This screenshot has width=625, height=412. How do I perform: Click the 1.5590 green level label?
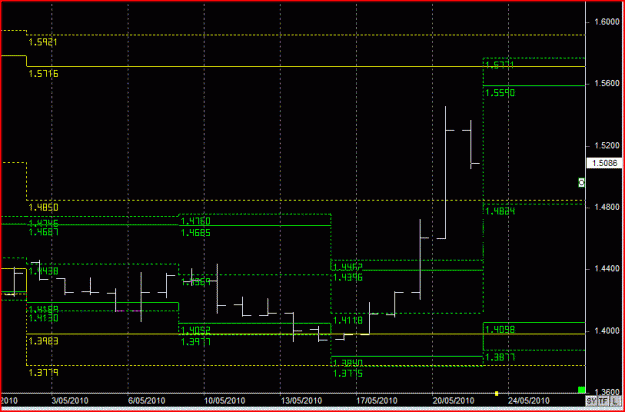pos(500,92)
